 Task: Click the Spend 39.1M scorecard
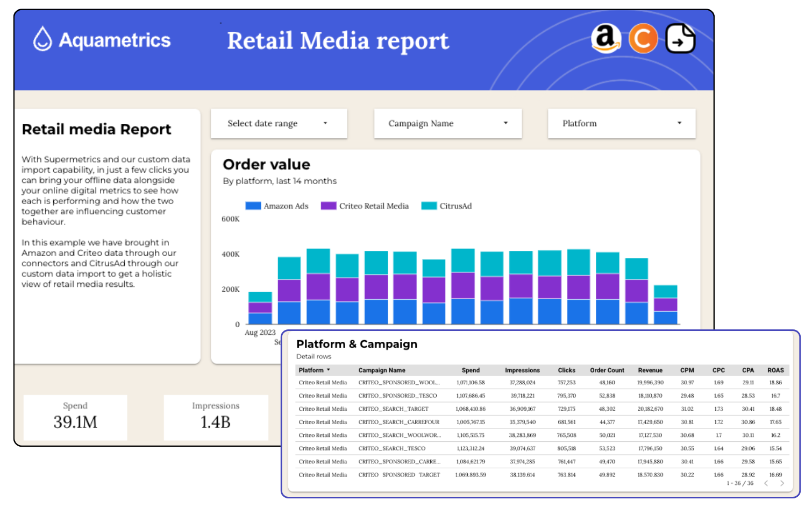coord(75,417)
